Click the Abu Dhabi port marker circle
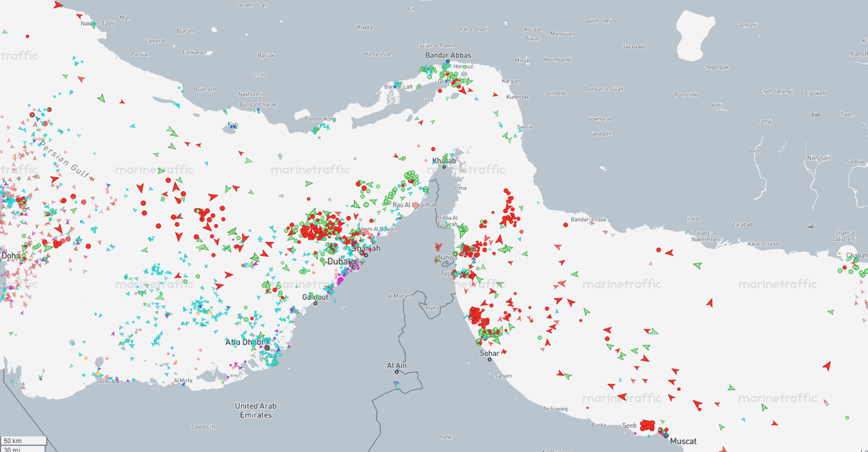Screen dimensions: 868x452 pyautogui.click(x=267, y=348)
